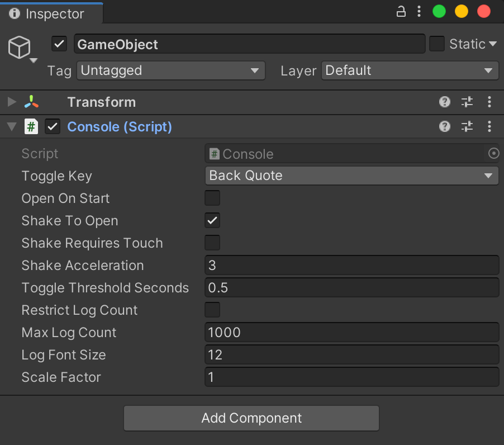Open Console script presets icon
This screenshot has height=445, width=504.
tap(467, 126)
